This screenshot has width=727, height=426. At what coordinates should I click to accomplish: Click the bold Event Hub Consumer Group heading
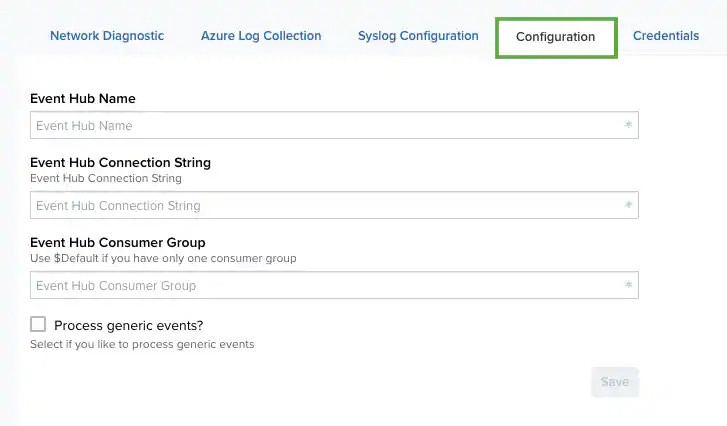coord(118,243)
